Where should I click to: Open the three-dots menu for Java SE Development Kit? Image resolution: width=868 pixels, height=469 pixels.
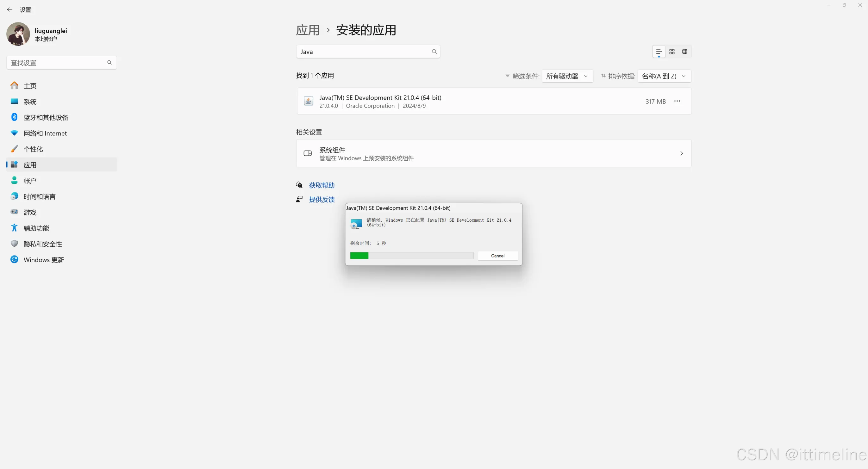[677, 101]
